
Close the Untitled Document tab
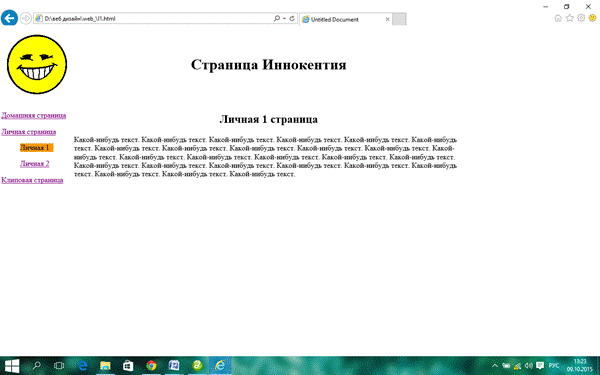coord(387,19)
